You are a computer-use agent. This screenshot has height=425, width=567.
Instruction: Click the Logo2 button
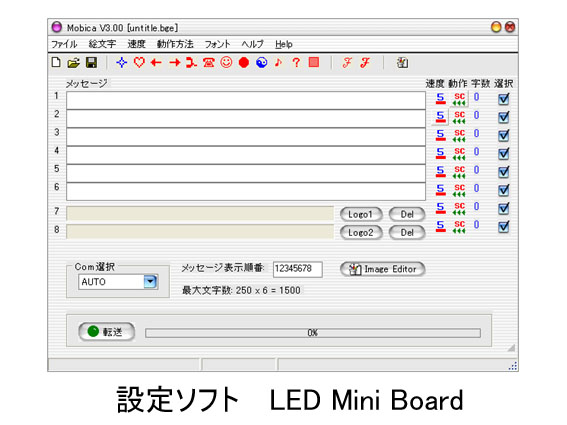pos(361,233)
